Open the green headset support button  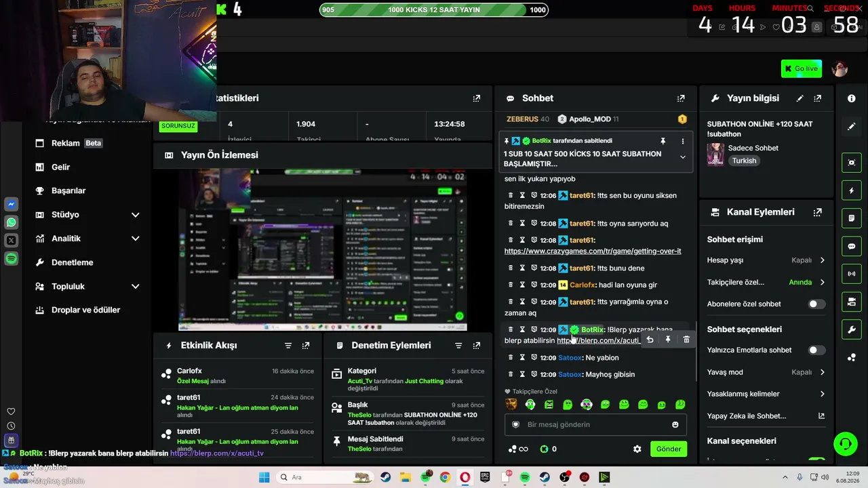(x=845, y=444)
